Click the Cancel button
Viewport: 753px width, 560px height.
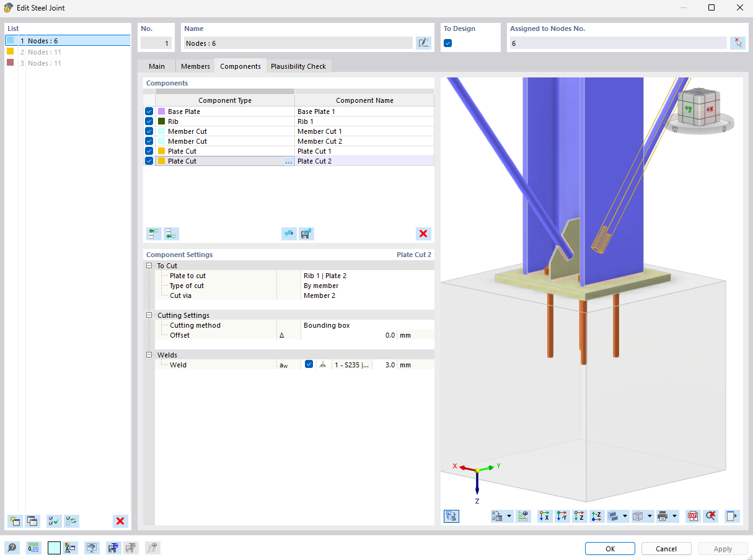click(666, 549)
